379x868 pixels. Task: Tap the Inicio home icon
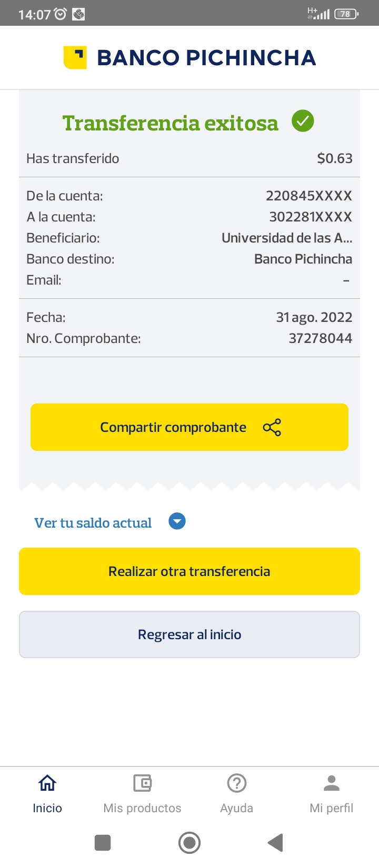[x=47, y=783]
